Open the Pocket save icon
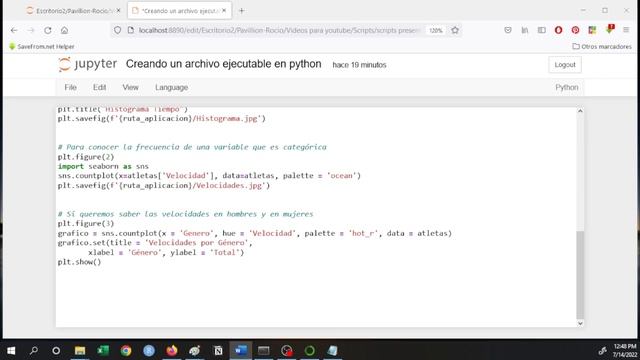Viewport: 640px width, 360px height. (x=508, y=30)
